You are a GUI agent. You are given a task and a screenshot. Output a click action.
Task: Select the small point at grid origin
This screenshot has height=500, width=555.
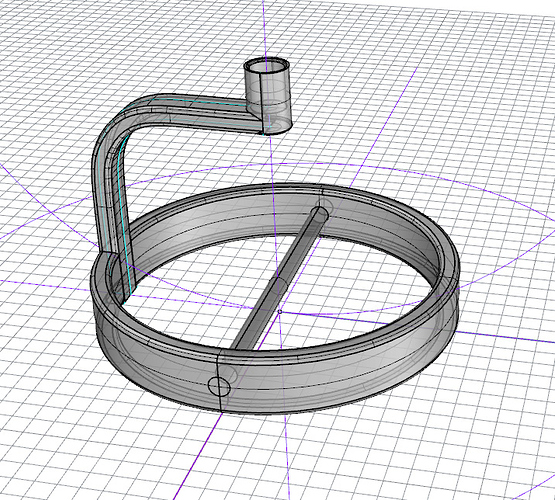[280, 312]
